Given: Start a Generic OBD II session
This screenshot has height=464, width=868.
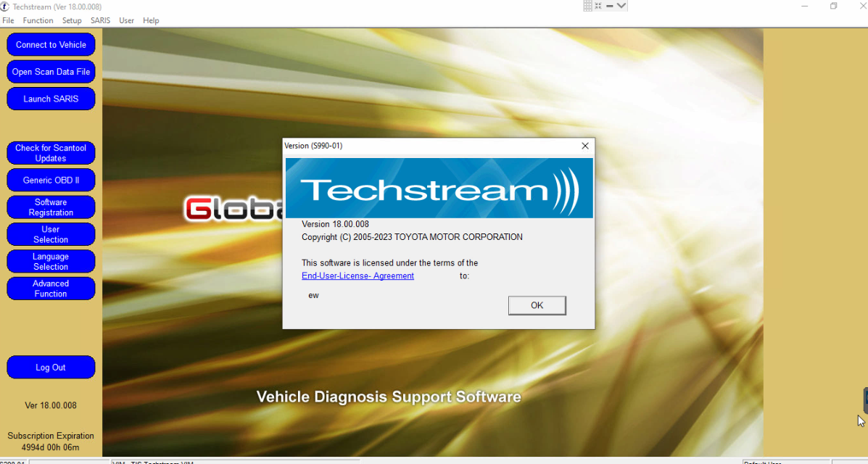Looking at the screenshot, I should tap(51, 180).
